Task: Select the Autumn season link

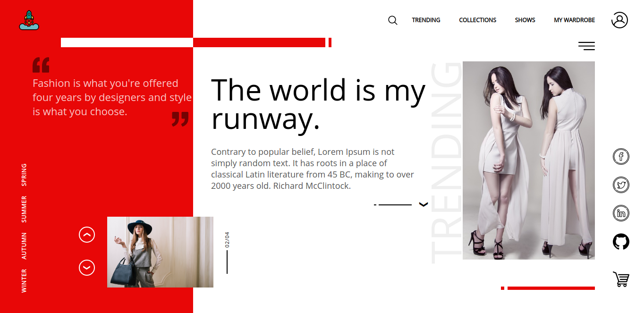Action: pyautogui.click(x=24, y=246)
